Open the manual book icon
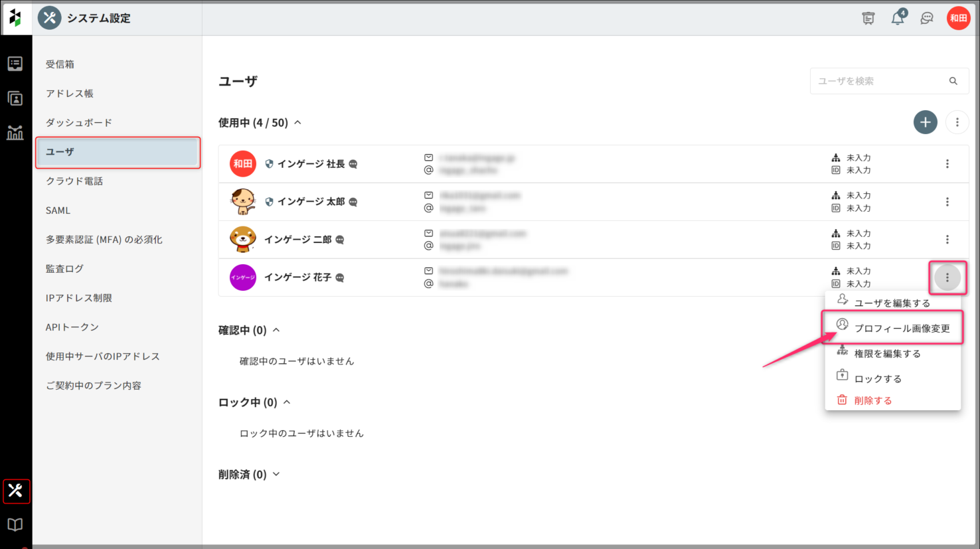980x549 pixels. pos(15,525)
